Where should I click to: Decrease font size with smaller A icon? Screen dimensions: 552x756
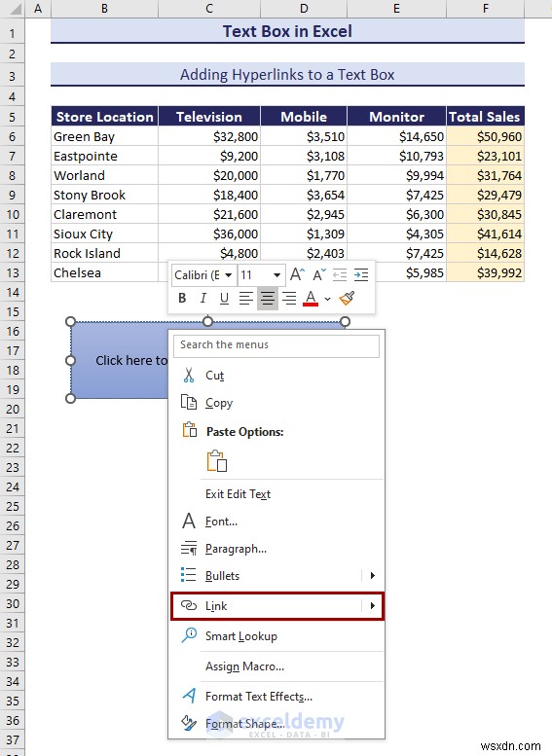click(x=319, y=274)
